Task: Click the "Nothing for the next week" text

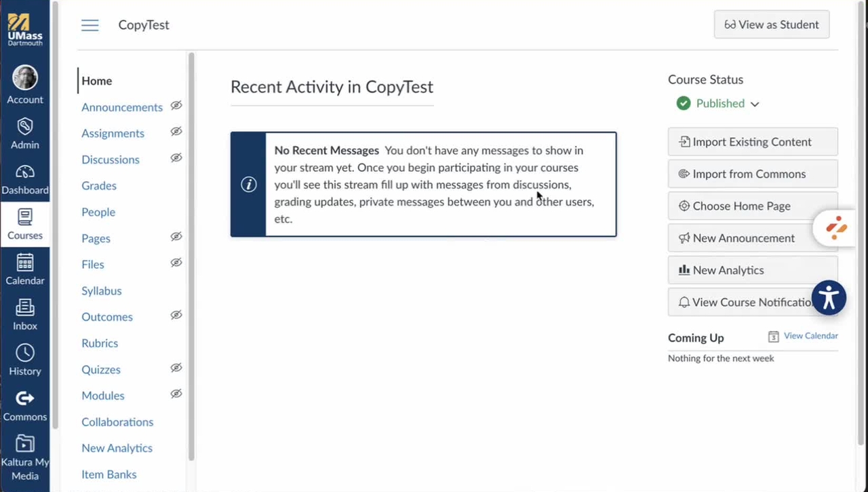Action: 721,358
